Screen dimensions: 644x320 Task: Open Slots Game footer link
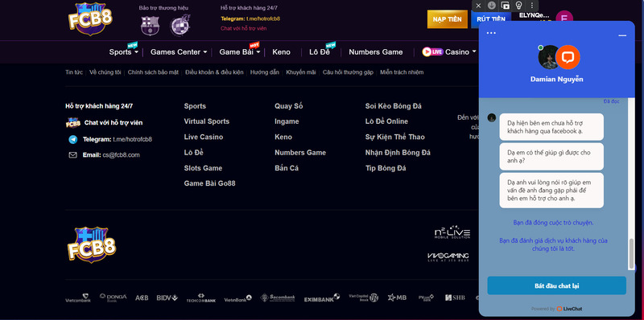click(x=203, y=168)
